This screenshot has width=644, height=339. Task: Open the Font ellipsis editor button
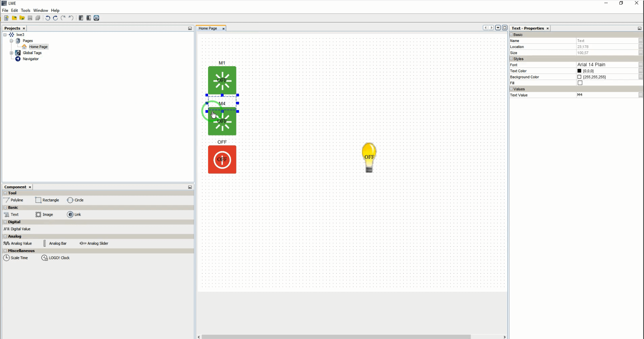point(640,65)
